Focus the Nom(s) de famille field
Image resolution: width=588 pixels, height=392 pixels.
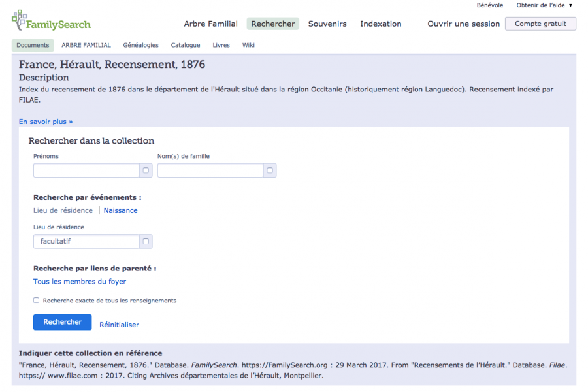[x=210, y=171]
